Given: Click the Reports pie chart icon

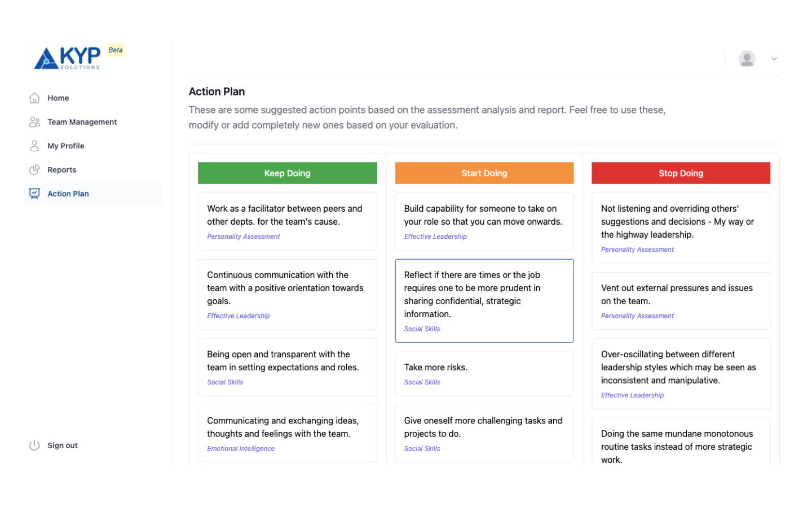Looking at the screenshot, I should click(x=34, y=170).
